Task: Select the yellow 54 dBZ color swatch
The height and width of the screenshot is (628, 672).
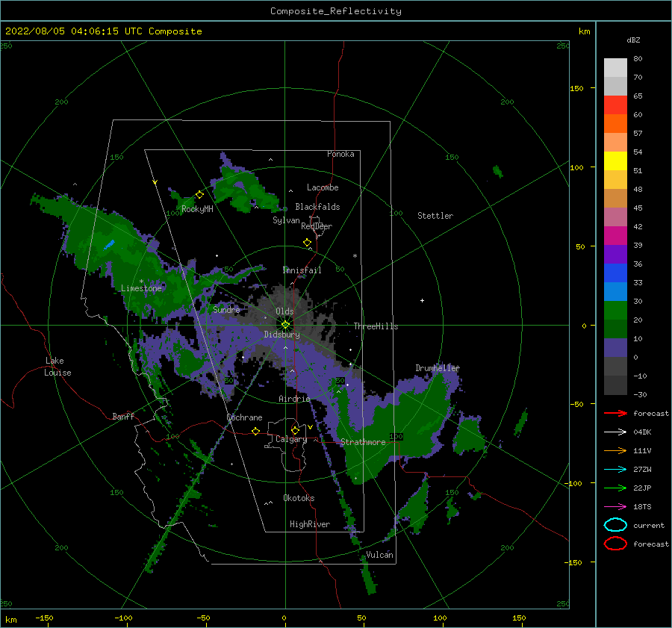Action: (x=615, y=161)
